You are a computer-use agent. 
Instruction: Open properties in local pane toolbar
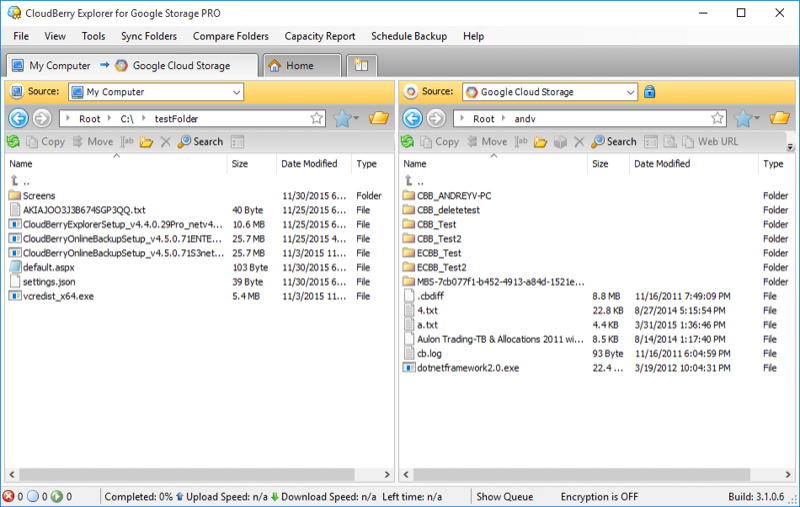tap(237, 141)
